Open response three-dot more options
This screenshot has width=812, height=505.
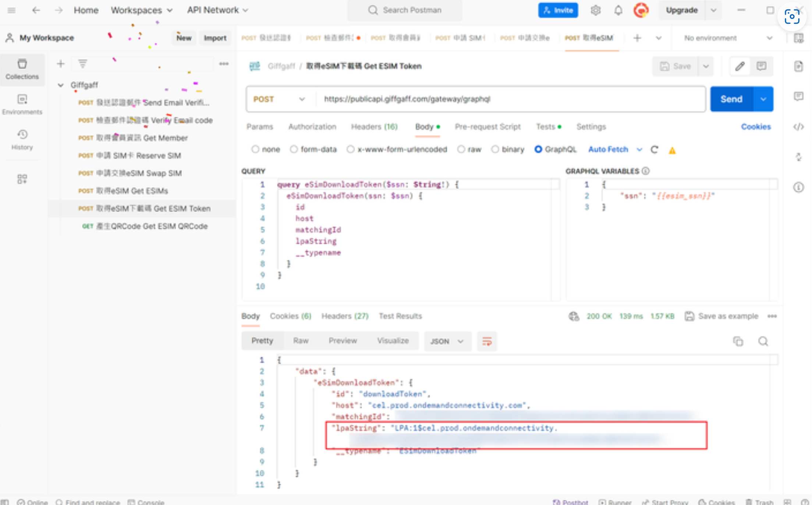(x=772, y=316)
